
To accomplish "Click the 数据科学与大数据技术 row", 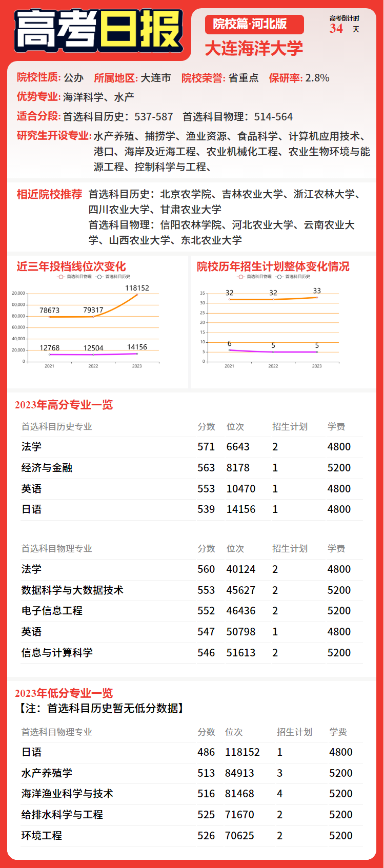I will pyautogui.click(x=192, y=590).
